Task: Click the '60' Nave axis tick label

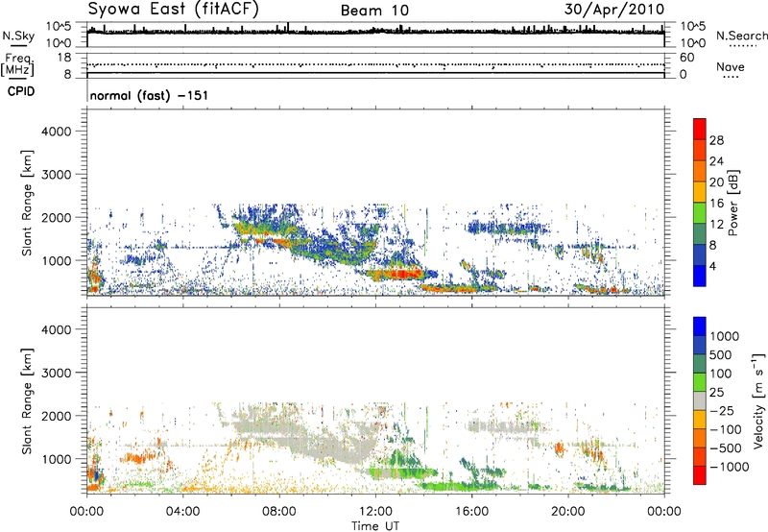Action: point(686,58)
